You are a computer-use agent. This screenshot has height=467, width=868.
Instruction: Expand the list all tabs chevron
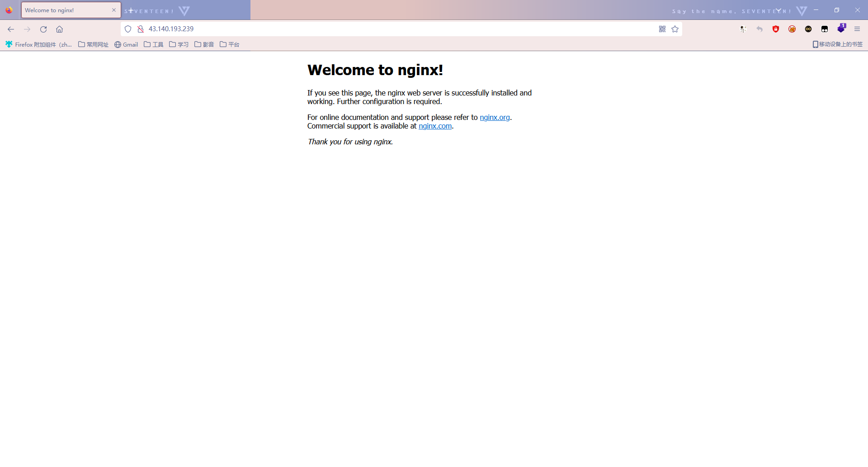(x=778, y=10)
